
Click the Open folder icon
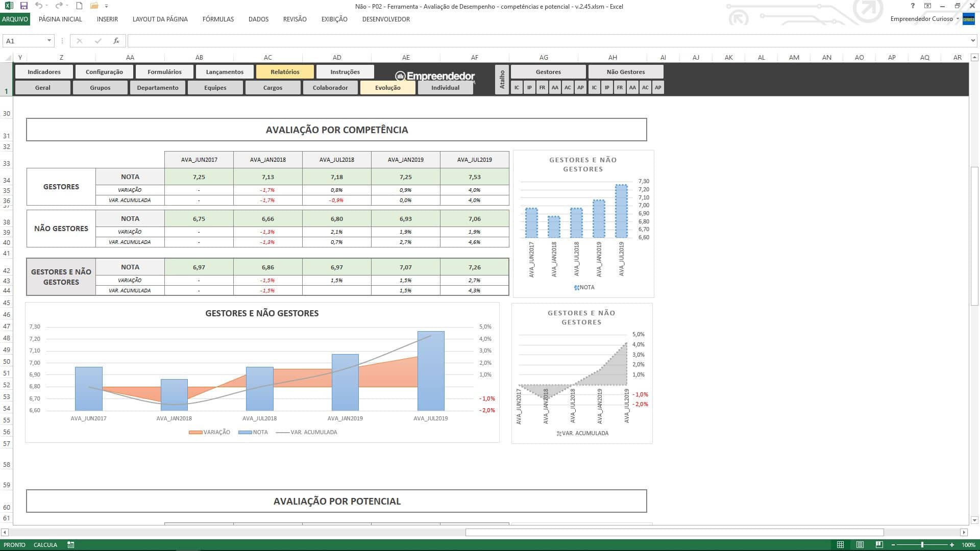click(94, 6)
